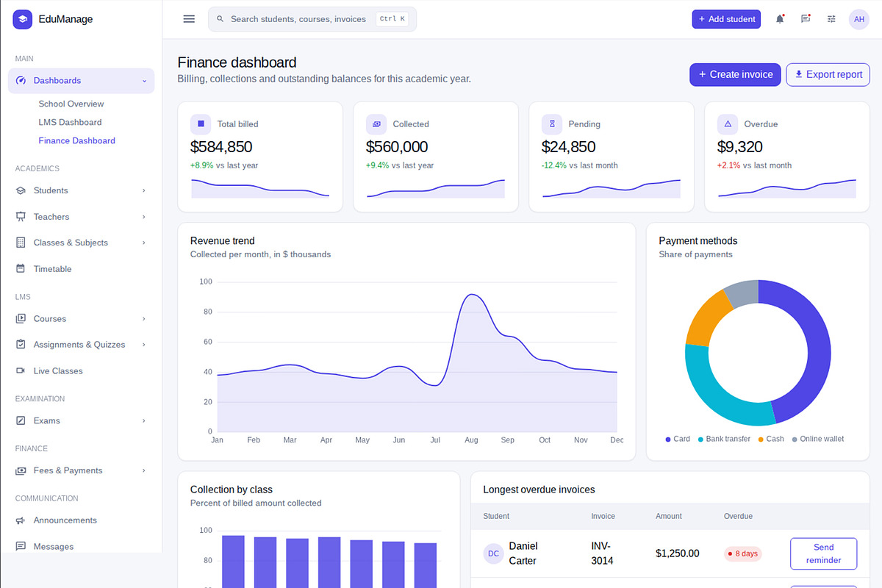882x588 pixels.
Task: Open Live Classes in sidebar
Action: click(81, 371)
